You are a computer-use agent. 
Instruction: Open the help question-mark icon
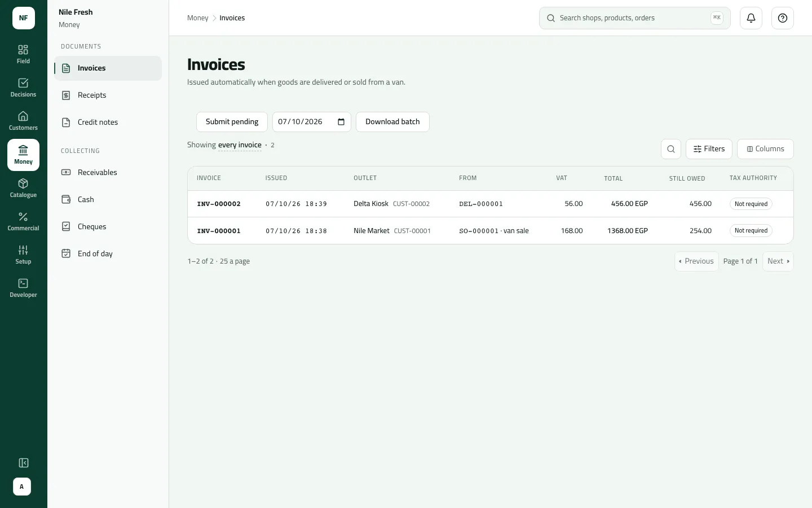[x=783, y=18]
